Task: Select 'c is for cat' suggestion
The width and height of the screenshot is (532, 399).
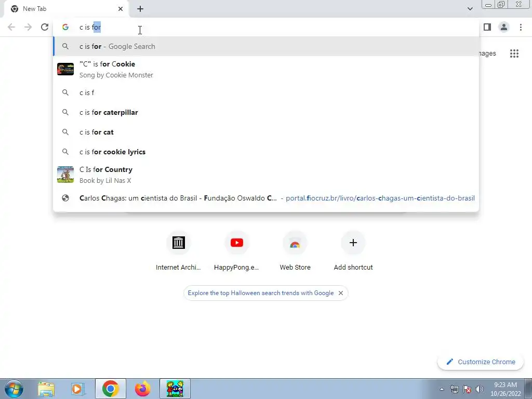Action: [x=266, y=132]
